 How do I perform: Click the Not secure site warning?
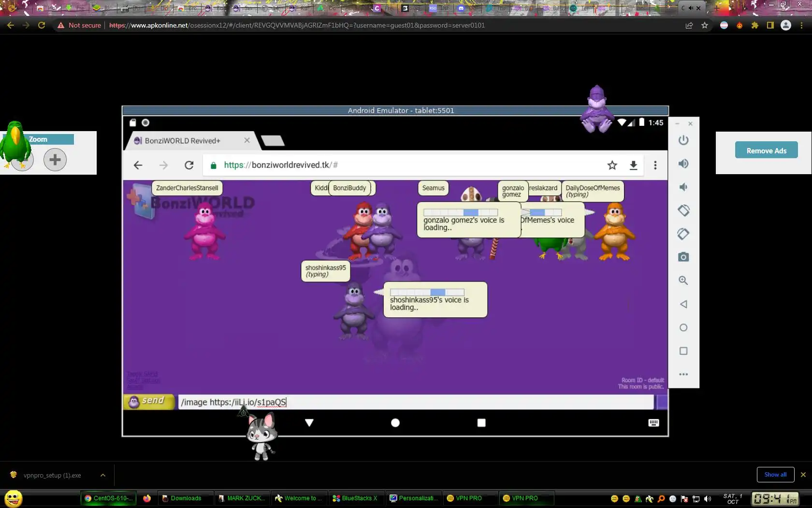click(x=79, y=25)
